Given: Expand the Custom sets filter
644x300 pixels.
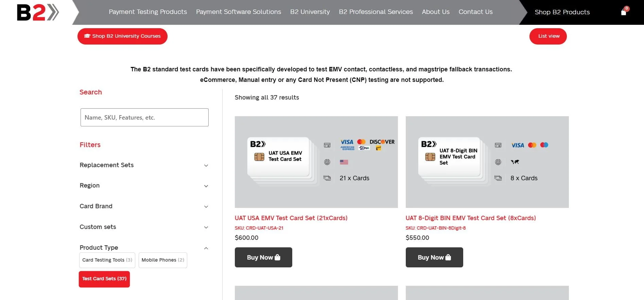Looking at the screenshot, I should coord(144,227).
